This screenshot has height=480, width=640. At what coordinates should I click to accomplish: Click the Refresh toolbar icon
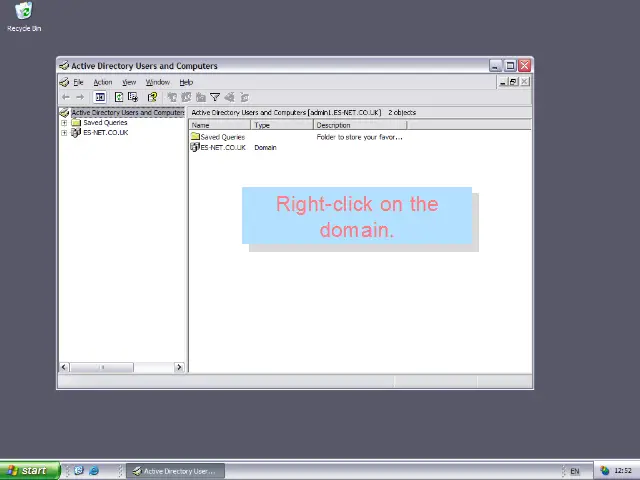click(119, 97)
